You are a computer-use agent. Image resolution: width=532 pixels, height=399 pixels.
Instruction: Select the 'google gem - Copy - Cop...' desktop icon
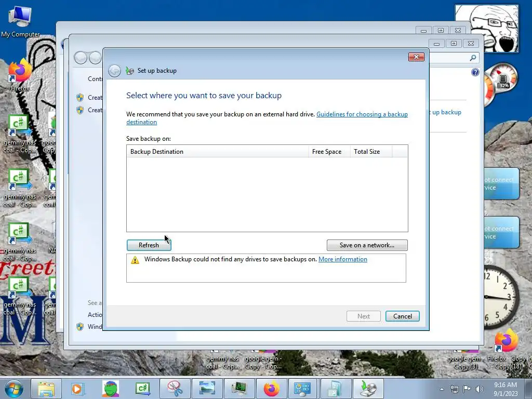click(x=263, y=361)
